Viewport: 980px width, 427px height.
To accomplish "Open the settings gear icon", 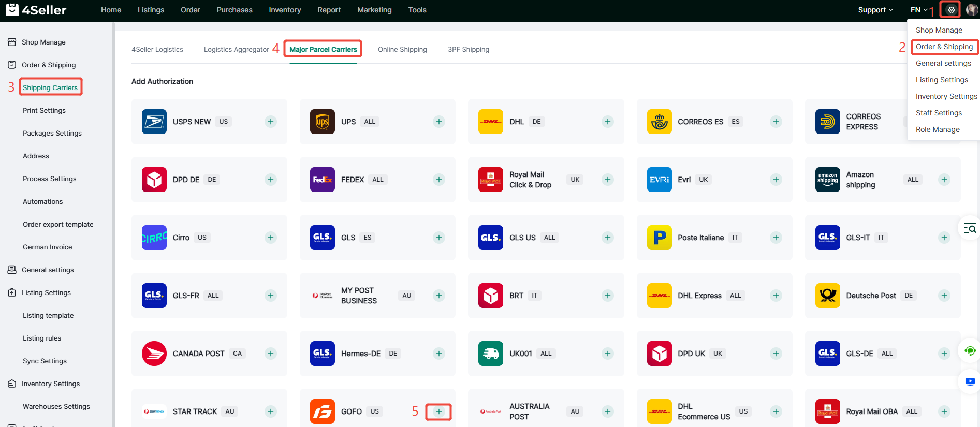I will tap(951, 10).
